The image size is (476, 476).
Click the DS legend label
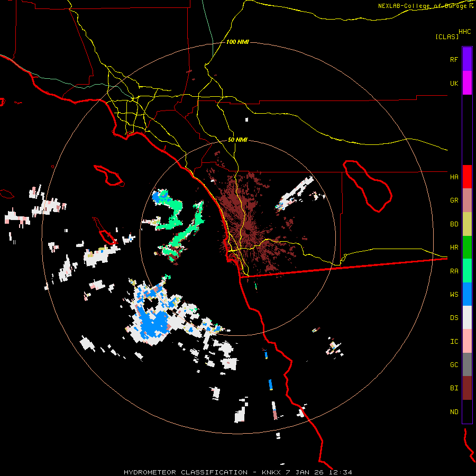pyautogui.click(x=454, y=317)
